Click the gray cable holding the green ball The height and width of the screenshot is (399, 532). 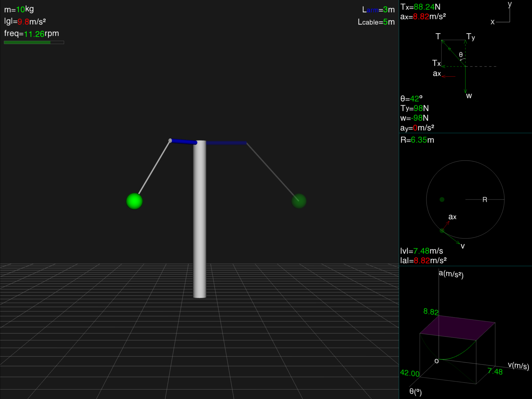(154, 167)
